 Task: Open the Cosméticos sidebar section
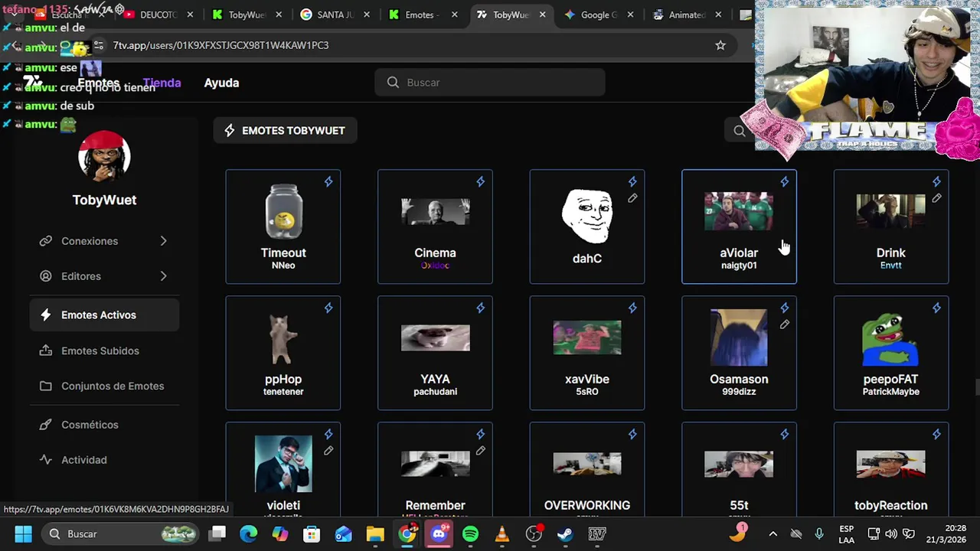(x=105, y=425)
